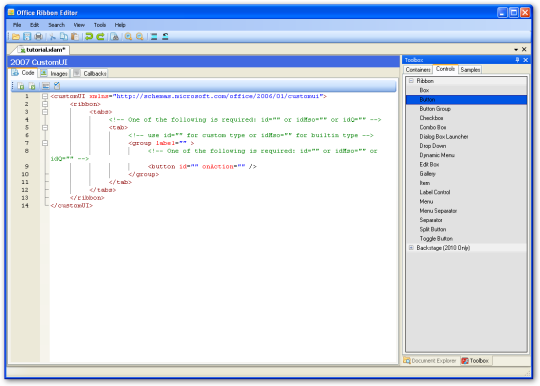Open the Search menu
This screenshot has height=386, width=540.
point(56,25)
